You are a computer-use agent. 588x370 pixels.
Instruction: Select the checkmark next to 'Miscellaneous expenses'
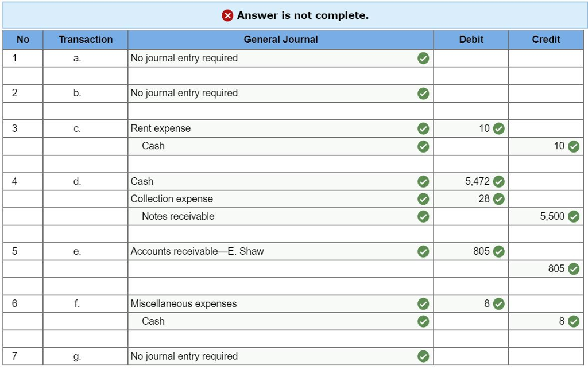click(423, 303)
